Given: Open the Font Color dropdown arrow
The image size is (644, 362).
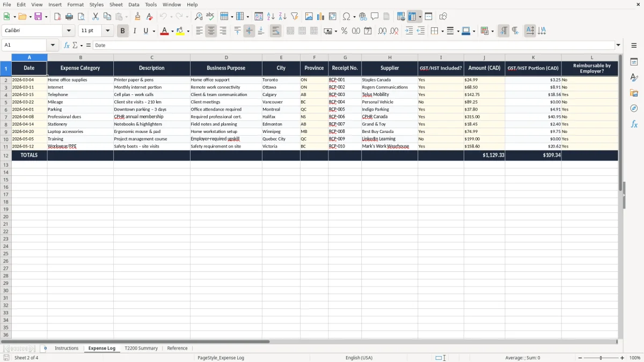Looking at the screenshot, I should coord(172,31).
